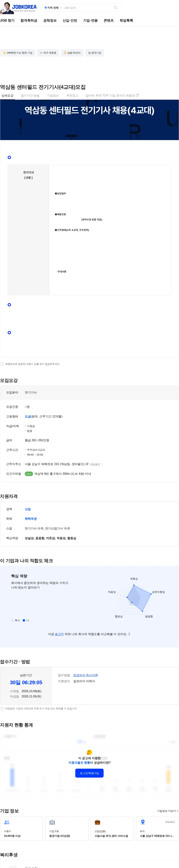The image size is (179, 868).
Task: Open the JOB 찾기 menu
Action: pyautogui.click(x=7, y=20)
